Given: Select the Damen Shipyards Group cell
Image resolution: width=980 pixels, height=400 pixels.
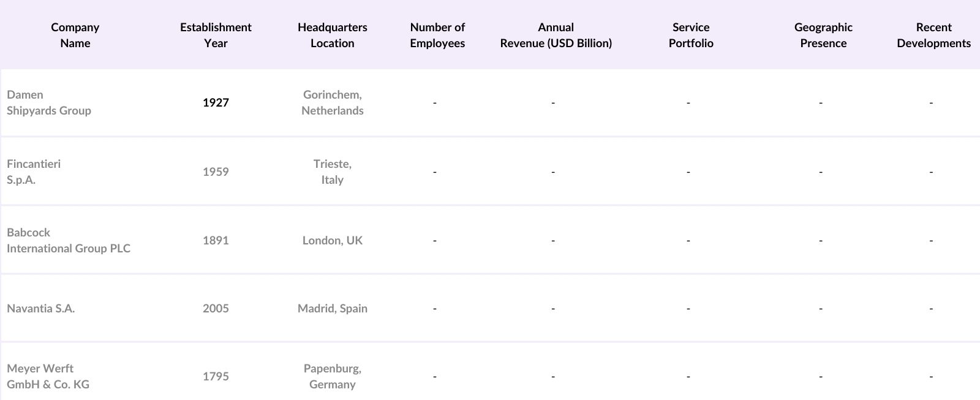Looking at the screenshot, I should 49,102.
